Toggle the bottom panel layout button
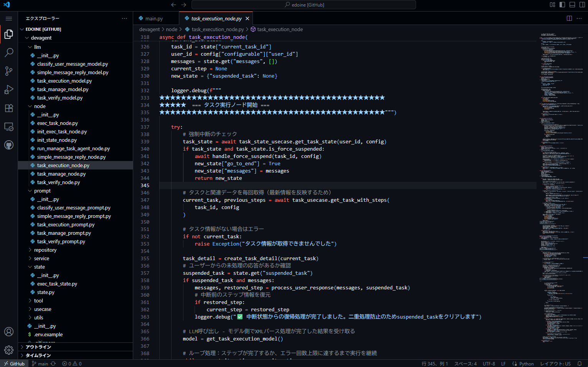 572,5
